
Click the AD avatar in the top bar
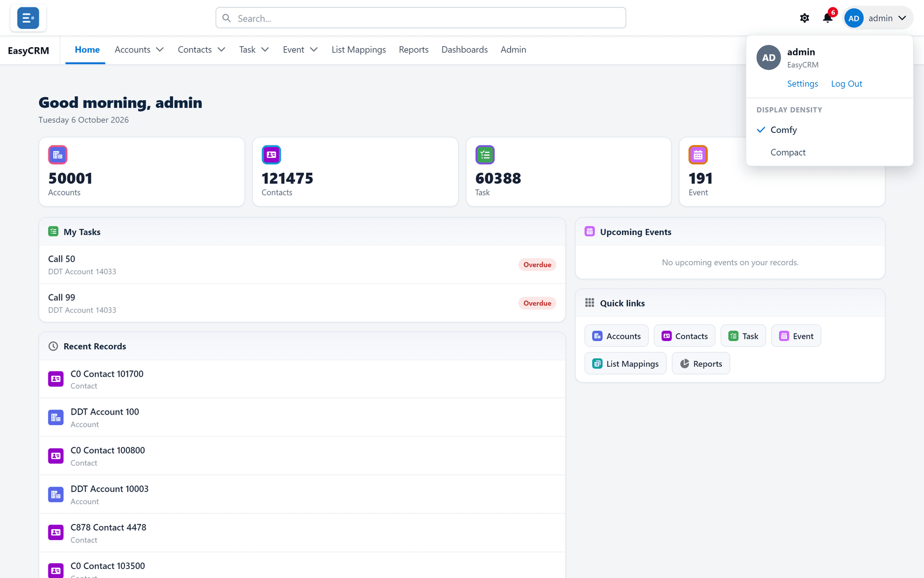coord(854,18)
